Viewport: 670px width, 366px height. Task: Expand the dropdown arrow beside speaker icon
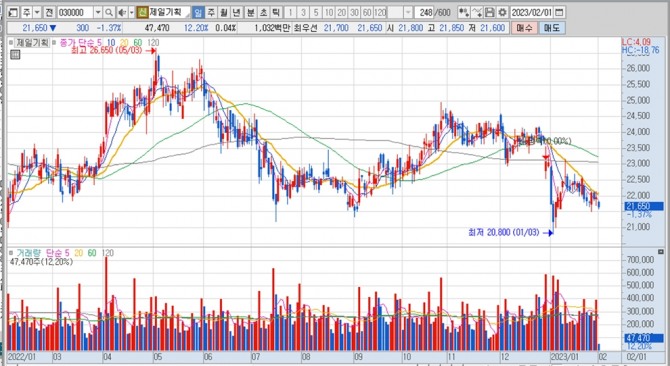pos(131,12)
